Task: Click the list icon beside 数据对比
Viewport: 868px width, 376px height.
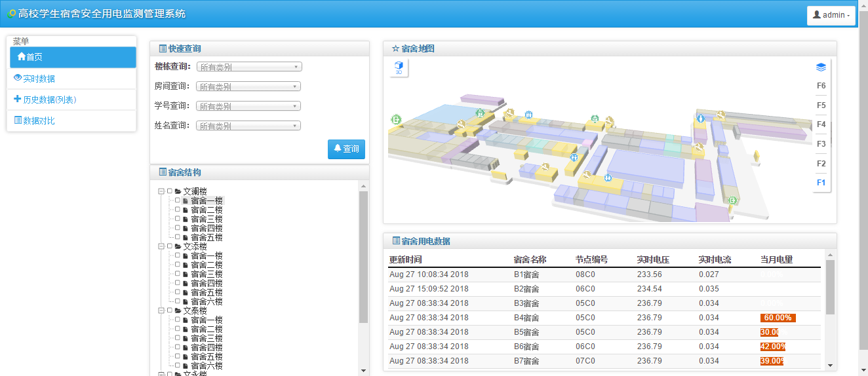Action: 18,121
